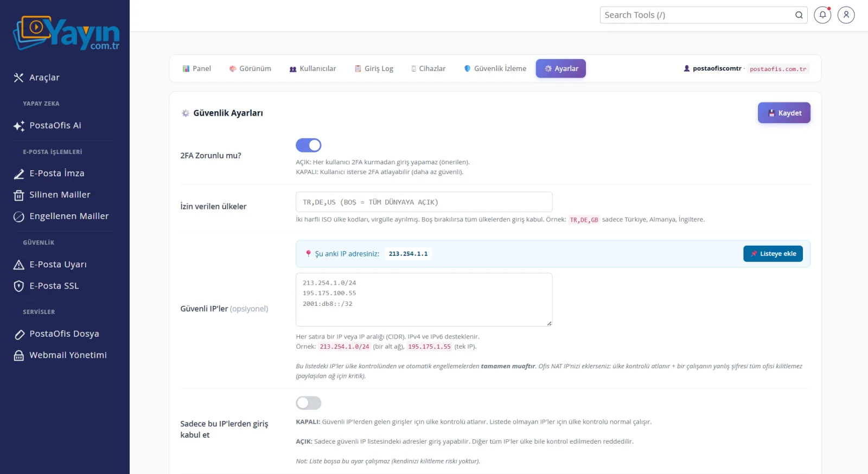Save settings with the Kaydet button
The image size is (868, 474).
[x=784, y=113]
